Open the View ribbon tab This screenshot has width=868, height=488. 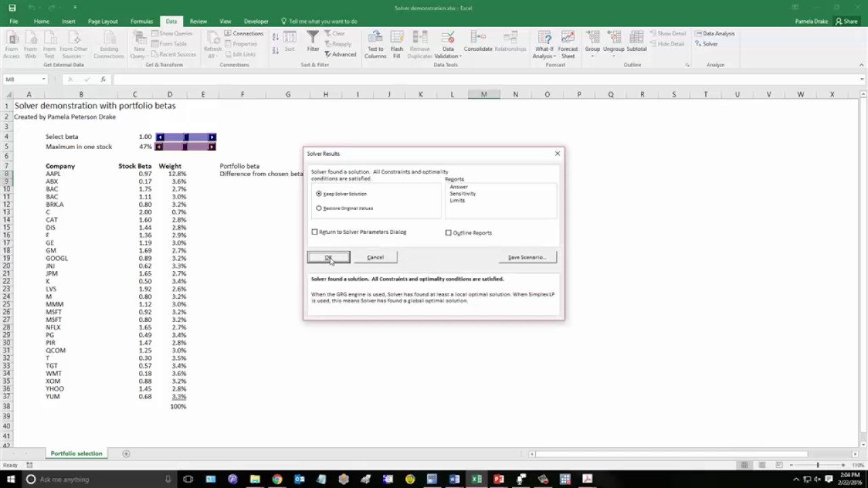click(x=225, y=21)
